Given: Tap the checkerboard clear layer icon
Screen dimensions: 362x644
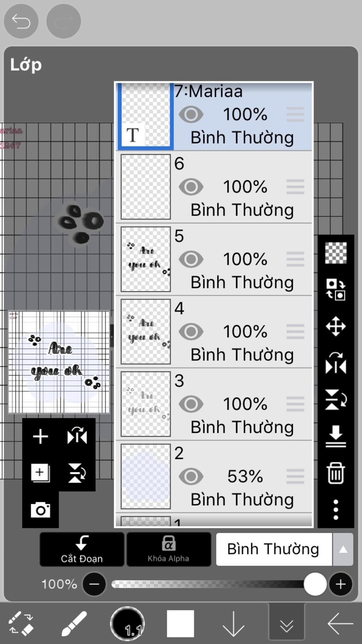Looking at the screenshot, I should tap(335, 253).
